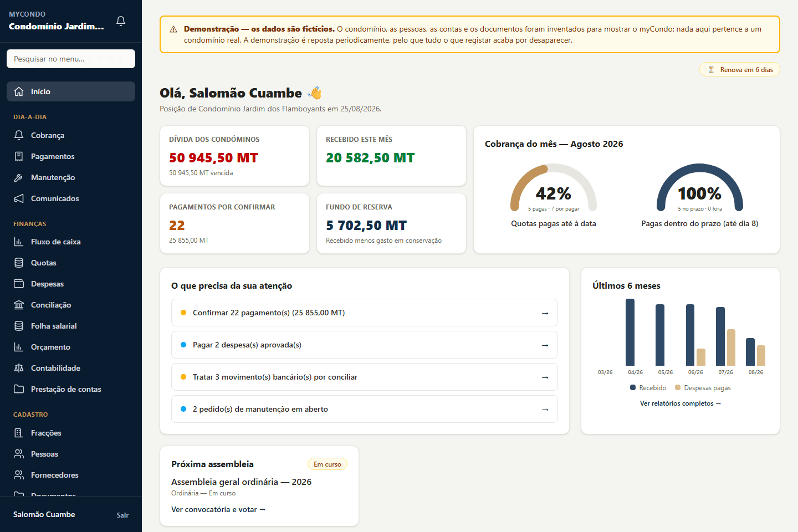Click the Manutenção wrench icon
Screen dimensions: 798x532
[19, 177]
